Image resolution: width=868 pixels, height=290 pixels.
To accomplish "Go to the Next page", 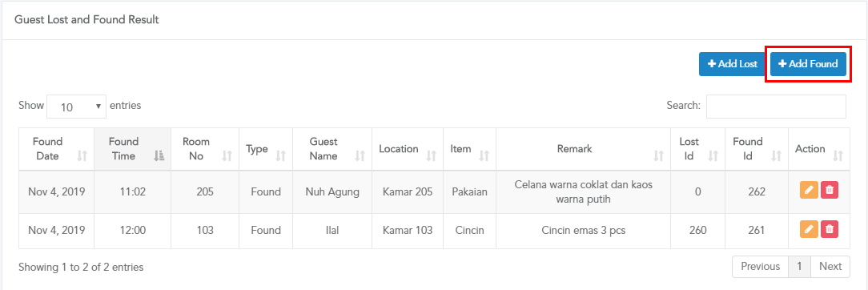I will pos(830,266).
